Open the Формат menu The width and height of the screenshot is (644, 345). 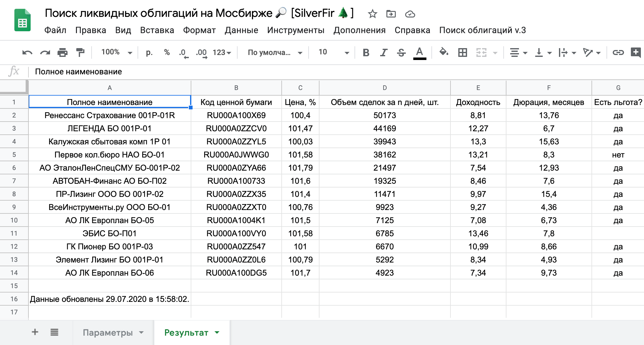point(199,30)
